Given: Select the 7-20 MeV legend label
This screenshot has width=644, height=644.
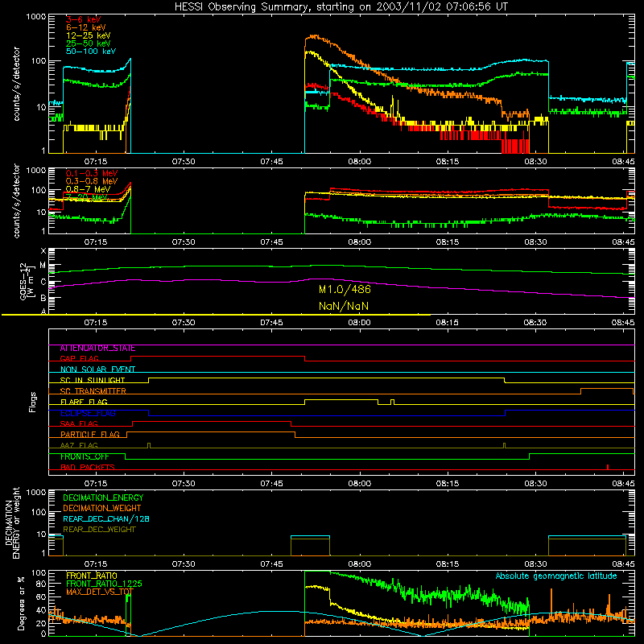Looking at the screenshot, I should [86, 197].
